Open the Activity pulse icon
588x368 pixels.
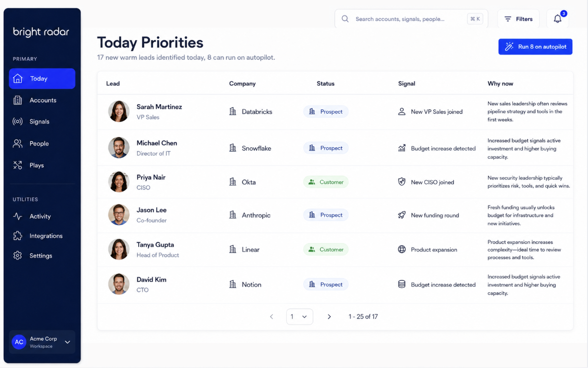pos(18,216)
